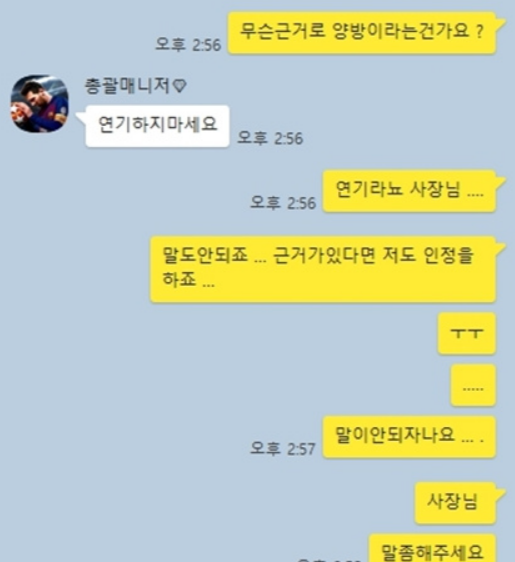Click the timestamp right of 연기하지마세요 bubble
This screenshot has width=515, height=562.
[x=270, y=138]
